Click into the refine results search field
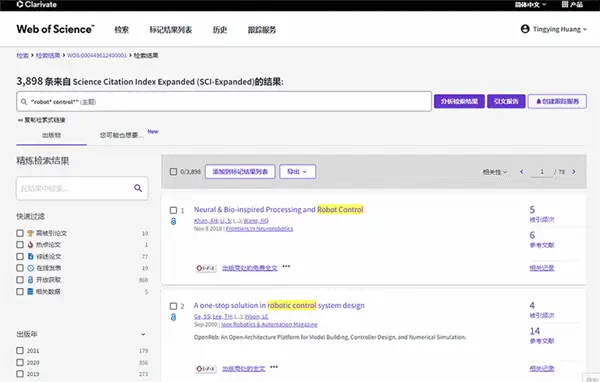Viewport: 600px width, 382px height. pyautogui.click(x=75, y=188)
